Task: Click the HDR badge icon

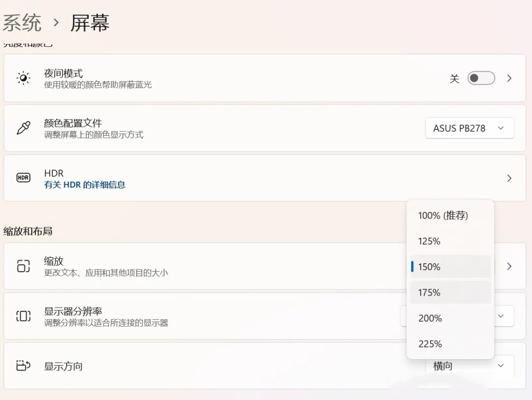Action: (x=24, y=178)
